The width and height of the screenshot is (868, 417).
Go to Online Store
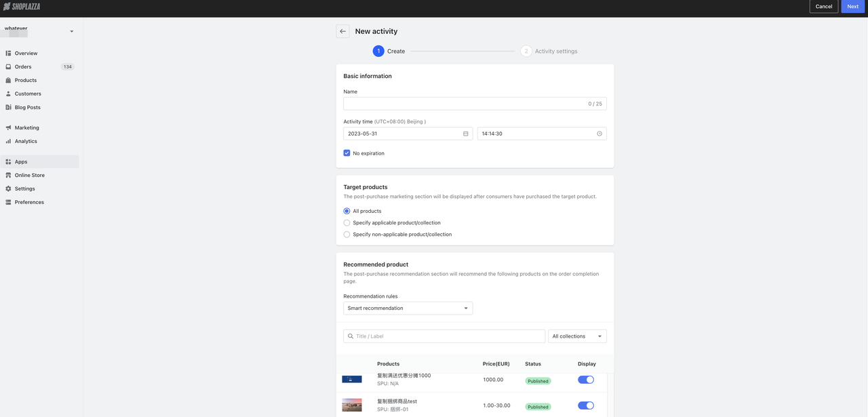(41, 175)
